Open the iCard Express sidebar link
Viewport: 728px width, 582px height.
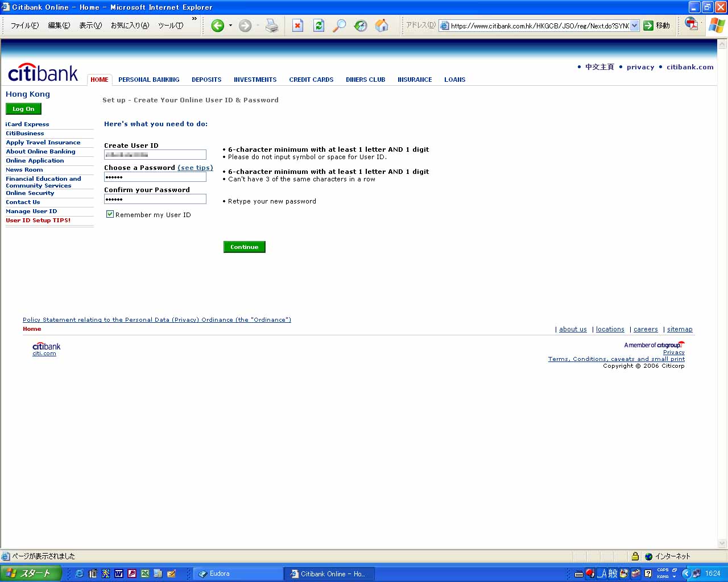click(27, 124)
